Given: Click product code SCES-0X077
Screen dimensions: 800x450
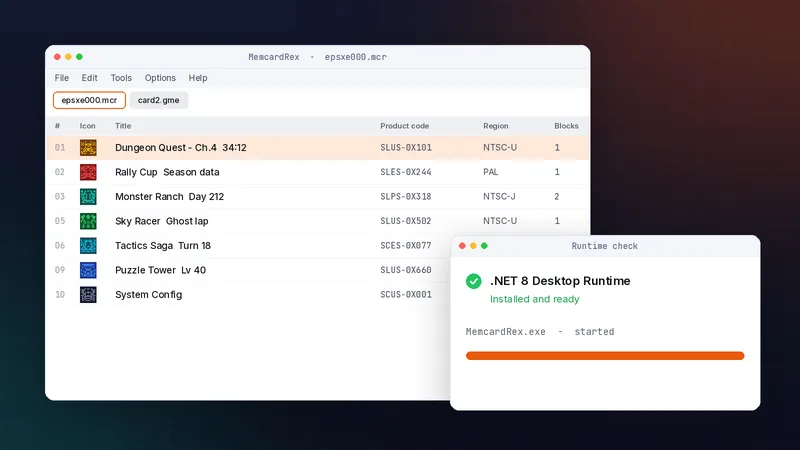Looking at the screenshot, I should tap(406, 246).
